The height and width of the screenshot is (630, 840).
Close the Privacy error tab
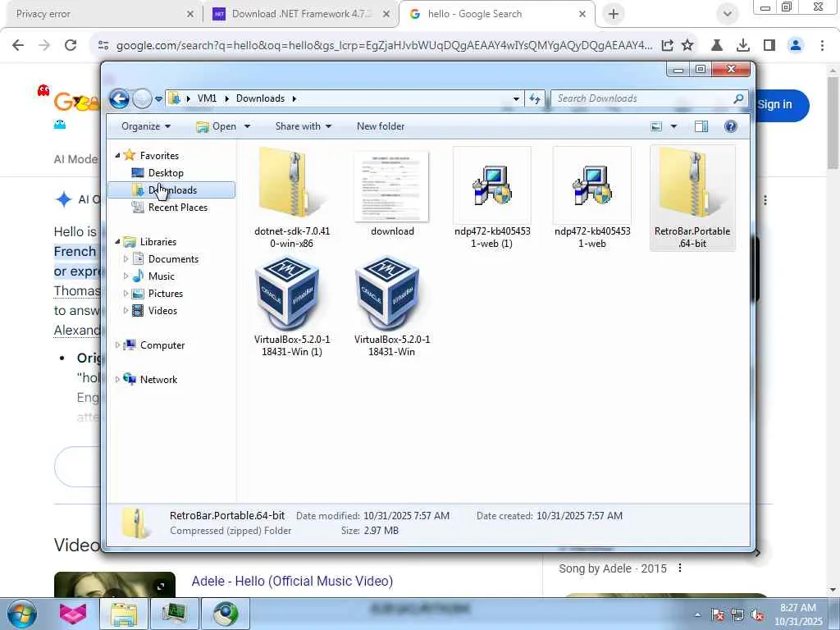(189, 15)
